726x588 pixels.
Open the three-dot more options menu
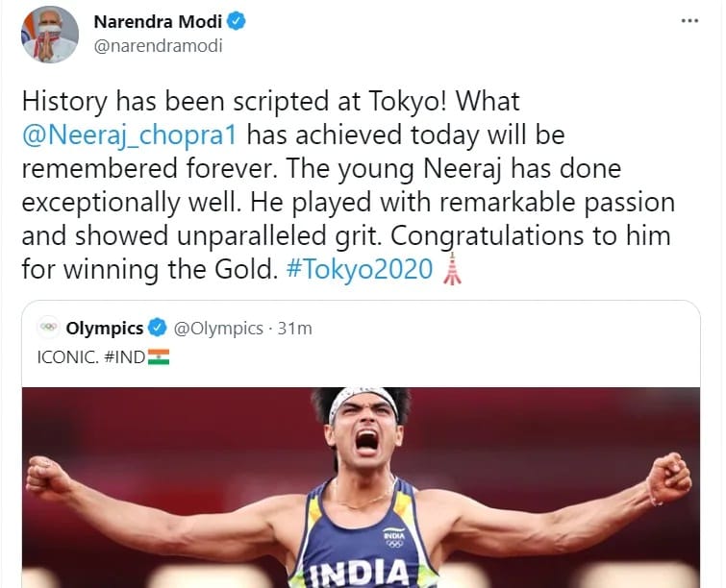pyautogui.click(x=689, y=20)
